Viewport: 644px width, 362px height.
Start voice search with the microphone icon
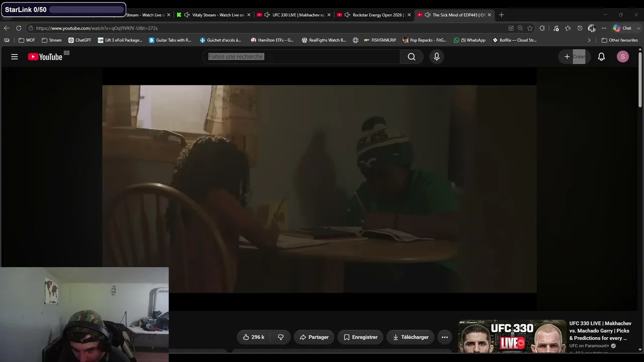(x=437, y=57)
